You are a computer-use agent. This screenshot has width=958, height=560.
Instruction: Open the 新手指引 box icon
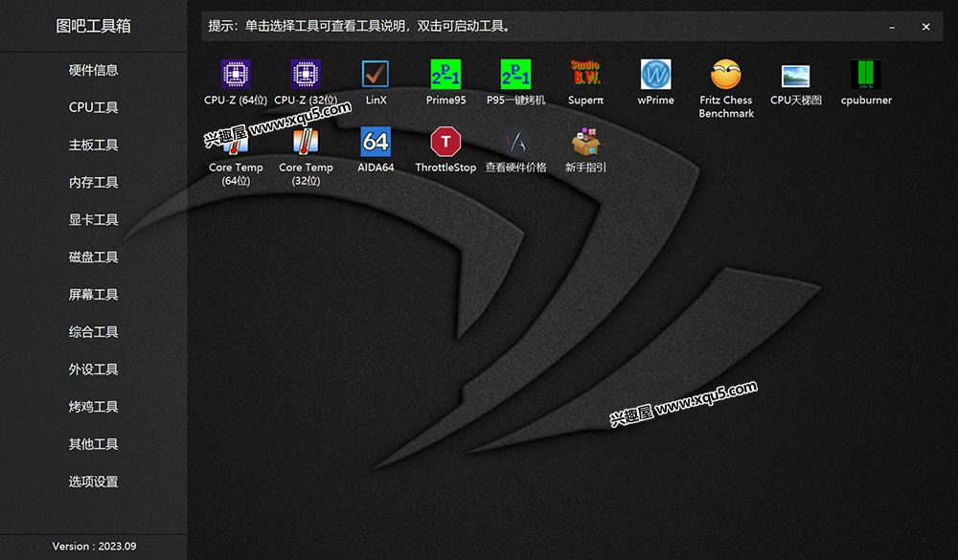click(585, 142)
